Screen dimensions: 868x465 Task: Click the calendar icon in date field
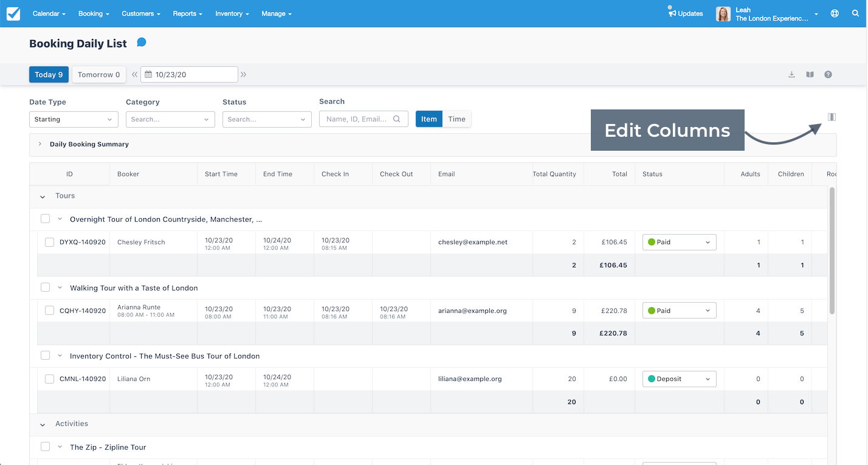click(x=148, y=75)
